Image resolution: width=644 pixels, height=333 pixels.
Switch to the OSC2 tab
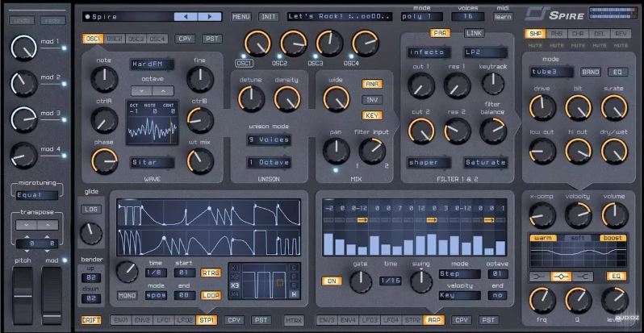115,39
